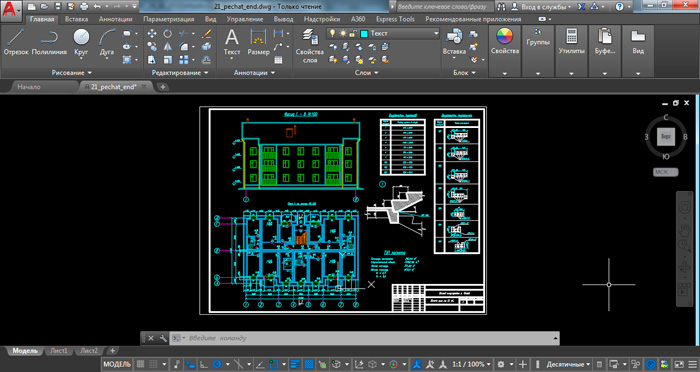Toggle grid display in status bar
Screen dimensions: 700x372
tap(140, 364)
